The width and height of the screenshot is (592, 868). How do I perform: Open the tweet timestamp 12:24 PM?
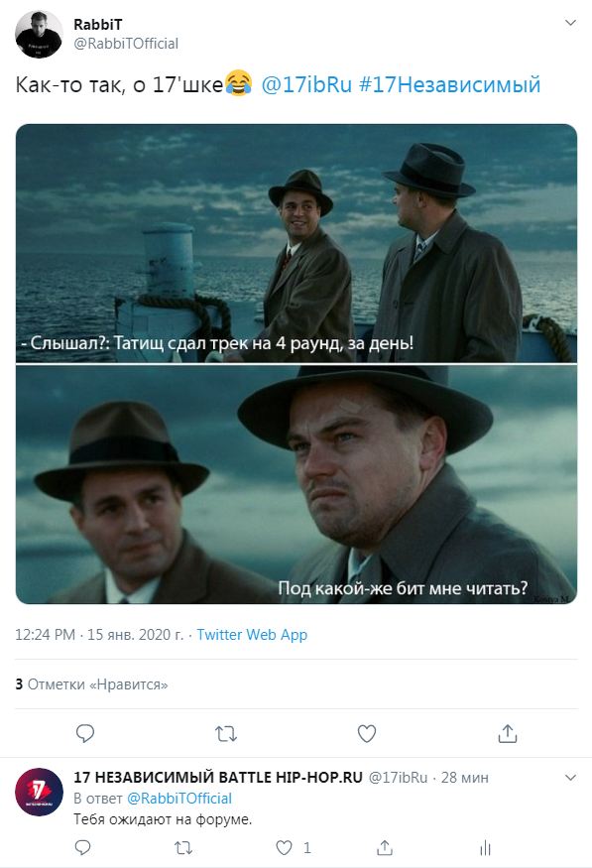(99, 635)
